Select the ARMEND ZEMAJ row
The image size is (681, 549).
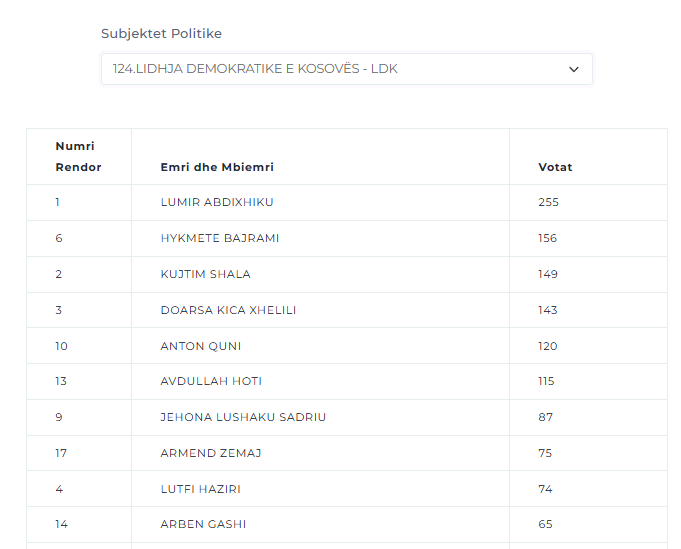pyautogui.click(x=347, y=453)
